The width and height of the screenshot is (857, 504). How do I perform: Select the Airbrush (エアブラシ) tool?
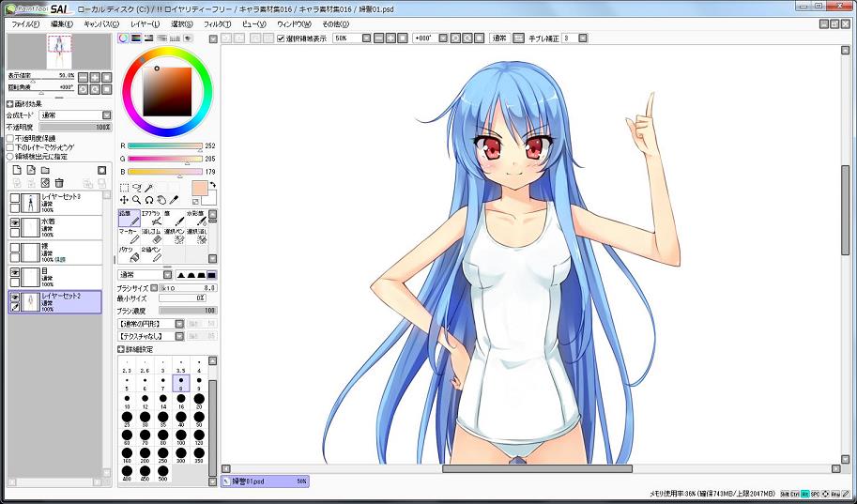pyautogui.click(x=152, y=218)
